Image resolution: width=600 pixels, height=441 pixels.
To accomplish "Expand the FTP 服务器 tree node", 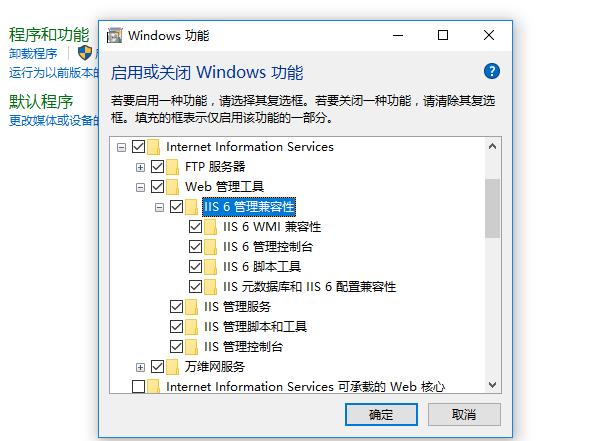I will [140, 167].
